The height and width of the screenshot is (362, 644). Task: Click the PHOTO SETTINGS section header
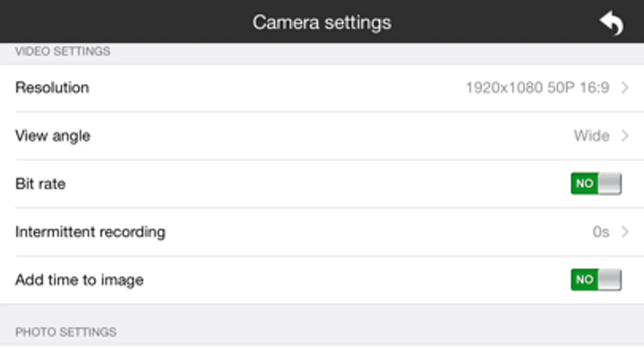66,332
